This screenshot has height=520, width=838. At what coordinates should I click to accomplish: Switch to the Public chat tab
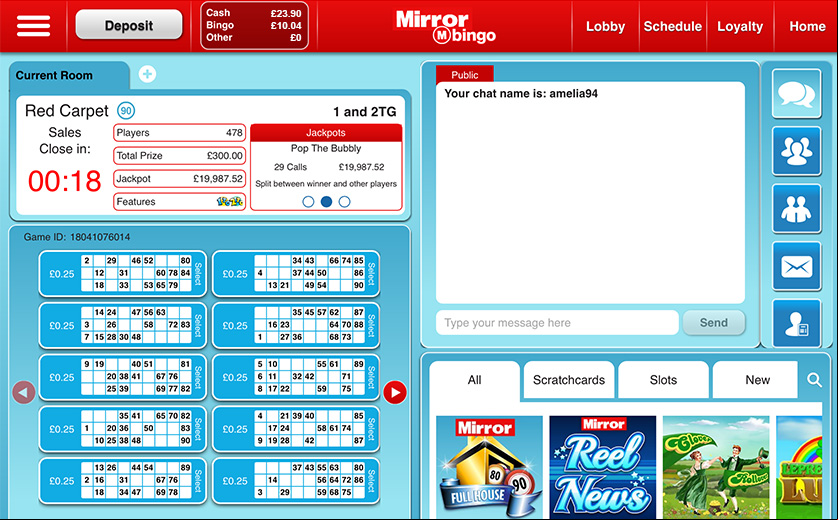coord(464,74)
